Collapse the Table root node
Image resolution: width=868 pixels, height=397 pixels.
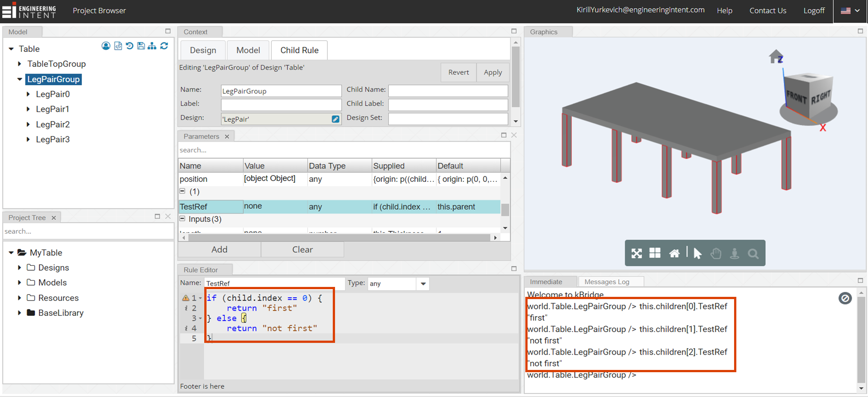[x=11, y=49]
